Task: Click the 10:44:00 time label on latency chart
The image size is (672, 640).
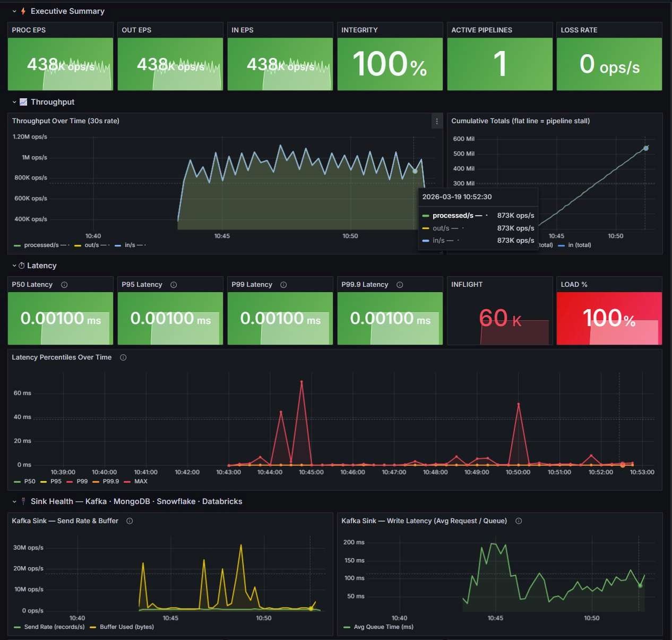Action: (x=270, y=472)
